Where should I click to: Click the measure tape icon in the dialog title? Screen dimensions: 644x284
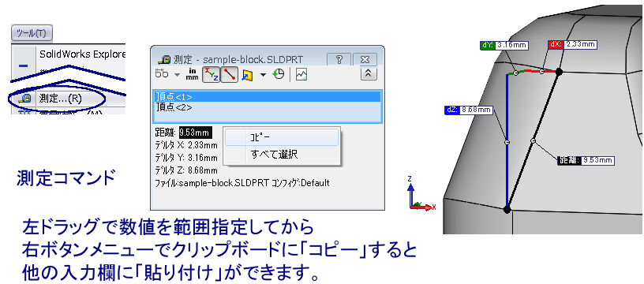[x=165, y=60]
